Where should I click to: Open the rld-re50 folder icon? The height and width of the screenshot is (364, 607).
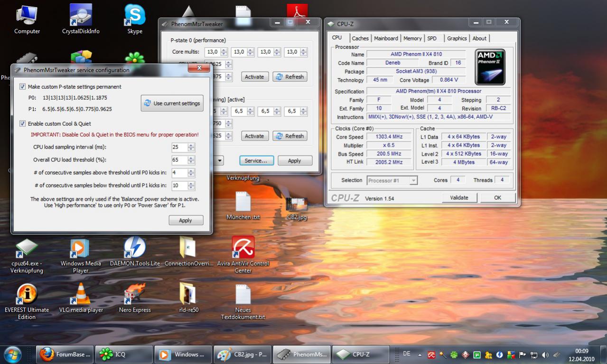(x=188, y=299)
